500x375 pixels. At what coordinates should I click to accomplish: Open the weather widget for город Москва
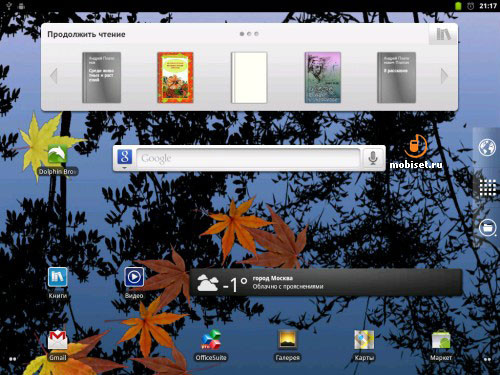[x=326, y=283]
